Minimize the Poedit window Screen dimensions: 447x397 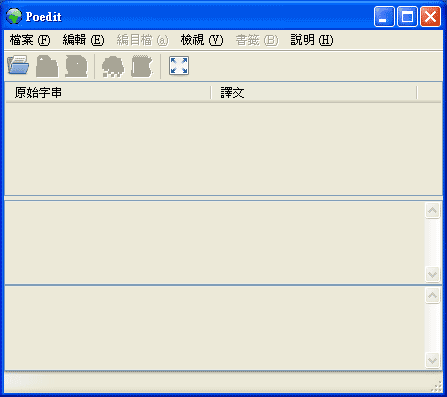tap(384, 16)
